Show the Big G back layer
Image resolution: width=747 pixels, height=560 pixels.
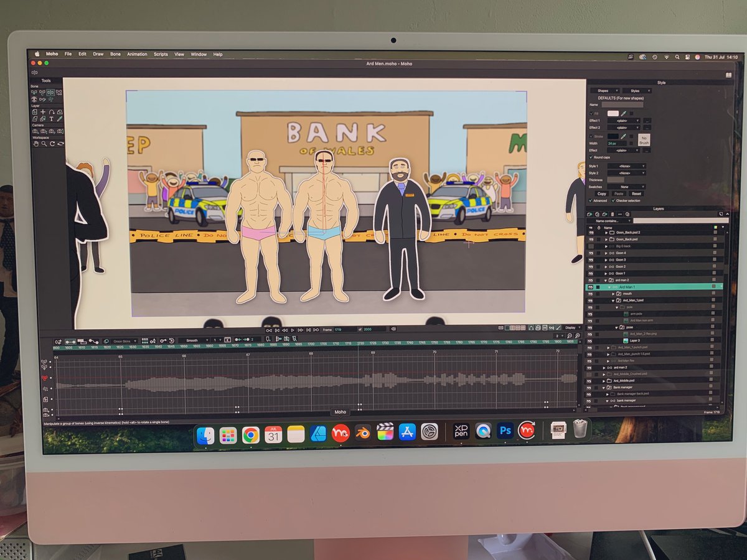[591, 246]
